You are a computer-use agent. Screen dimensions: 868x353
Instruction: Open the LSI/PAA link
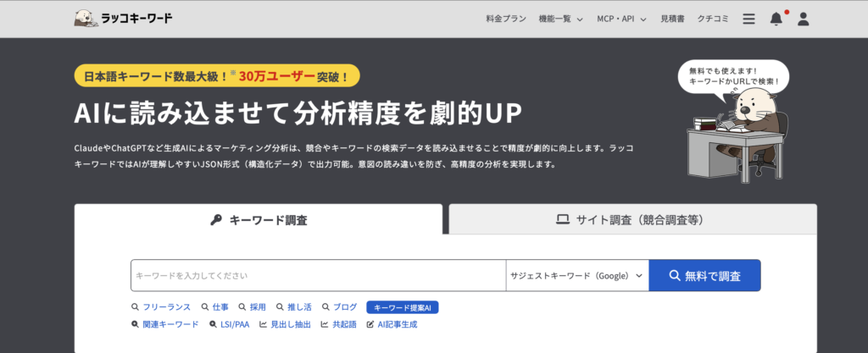point(236,324)
